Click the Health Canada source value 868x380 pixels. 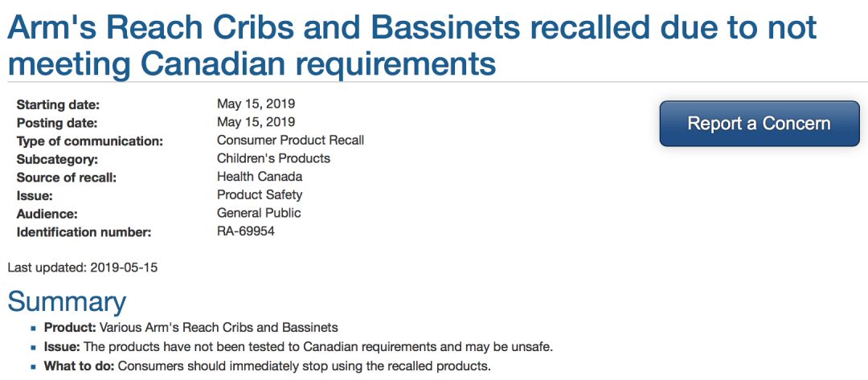point(260,177)
